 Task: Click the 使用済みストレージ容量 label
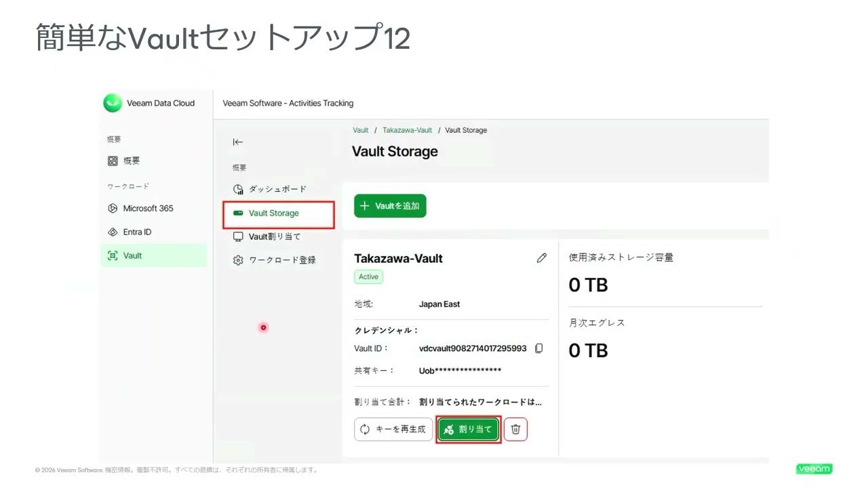coord(621,258)
